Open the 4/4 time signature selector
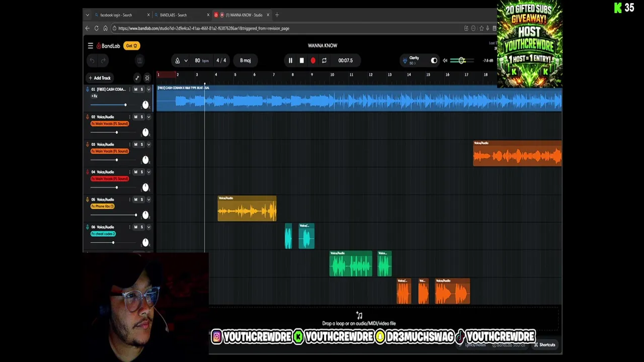Viewport: 644px width, 362px height. 221,60
